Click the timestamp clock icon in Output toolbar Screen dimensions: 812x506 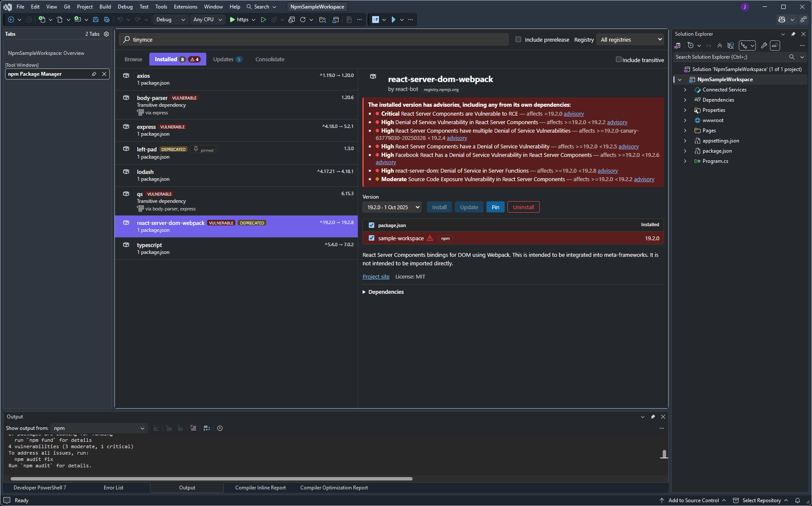[220, 428]
